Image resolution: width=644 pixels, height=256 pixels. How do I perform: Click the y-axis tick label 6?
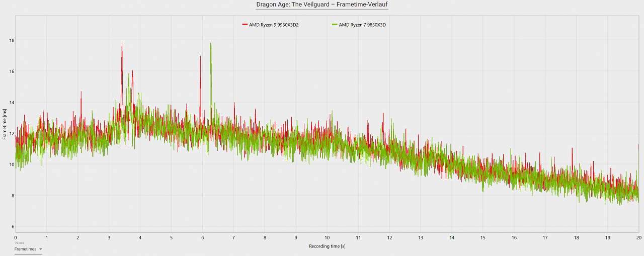[x=12, y=226]
